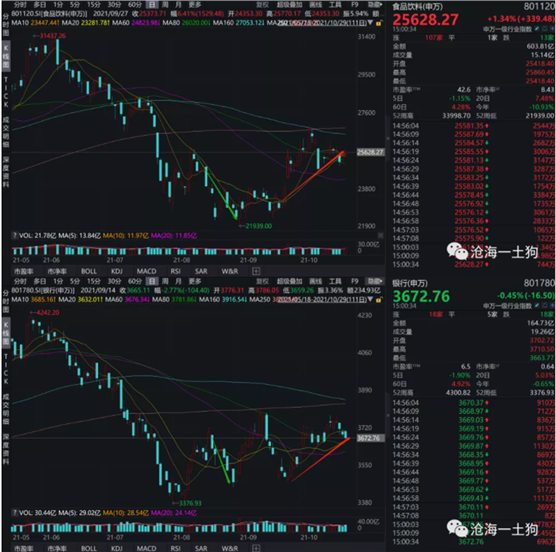Click F9 in the top chart toolbar
Screen dimensions: 556x552
[x=355, y=5]
